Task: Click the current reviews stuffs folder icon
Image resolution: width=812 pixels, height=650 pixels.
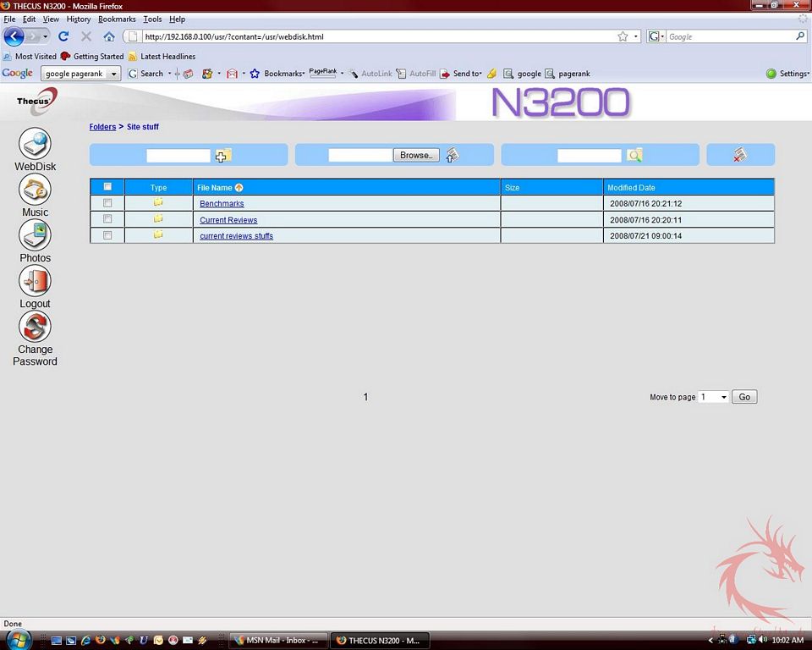Action: click(158, 234)
